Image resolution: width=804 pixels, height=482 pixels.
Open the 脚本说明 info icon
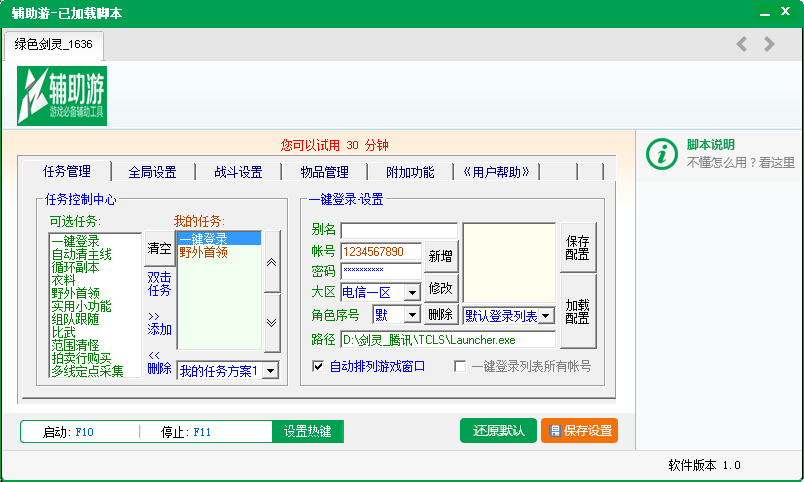(661, 154)
